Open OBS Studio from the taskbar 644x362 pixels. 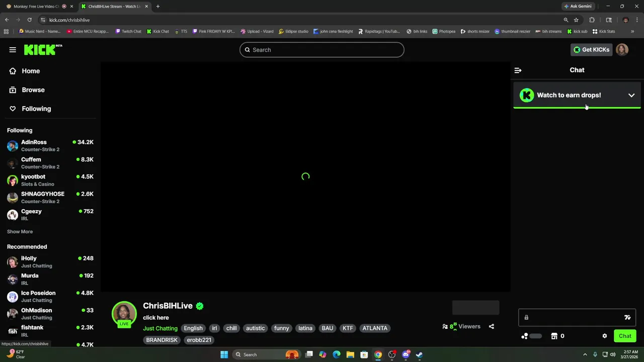tap(391, 354)
